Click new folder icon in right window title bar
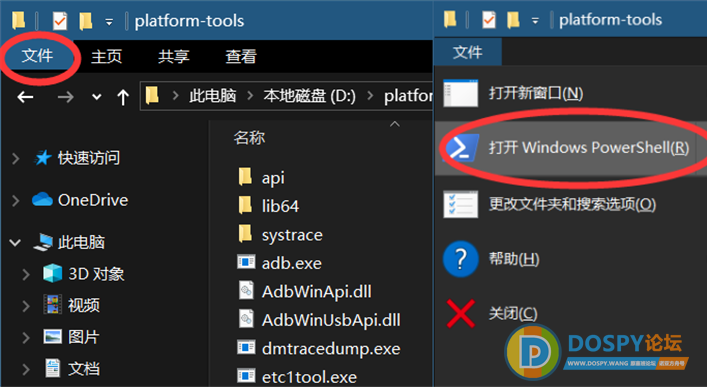The width and height of the screenshot is (707, 387). (x=513, y=20)
